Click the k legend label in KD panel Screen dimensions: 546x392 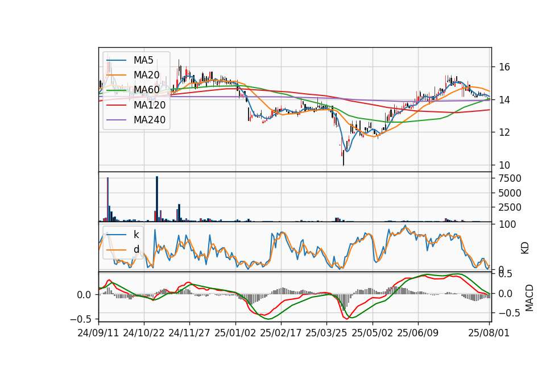[x=136, y=235]
